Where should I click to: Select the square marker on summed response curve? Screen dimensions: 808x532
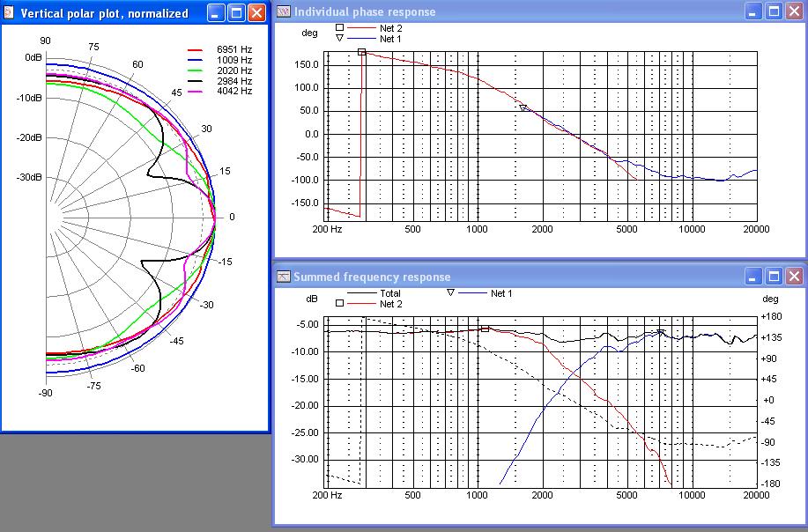[485, 329]
